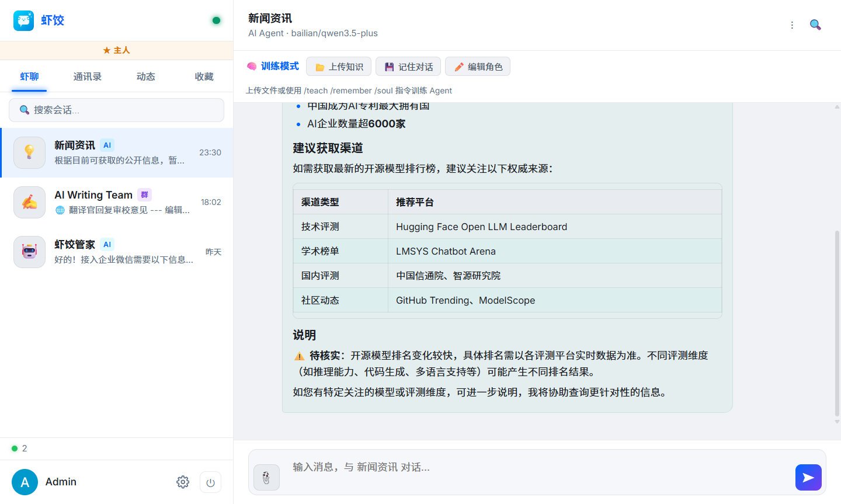Open the three-dot more options menu
This screenshot has width=841, height=504.
click(792, 25)
